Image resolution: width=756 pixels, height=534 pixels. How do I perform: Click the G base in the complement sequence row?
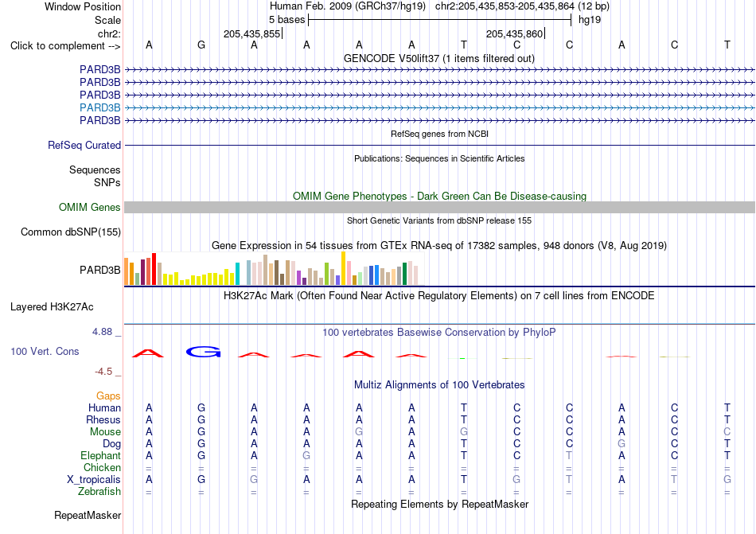pyautogui.click(x=201, y=45)
